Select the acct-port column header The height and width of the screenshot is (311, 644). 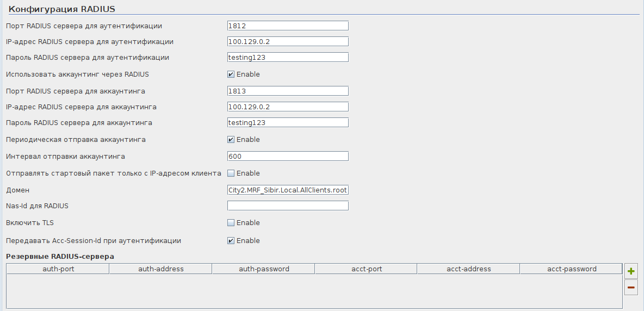point(366,269)
